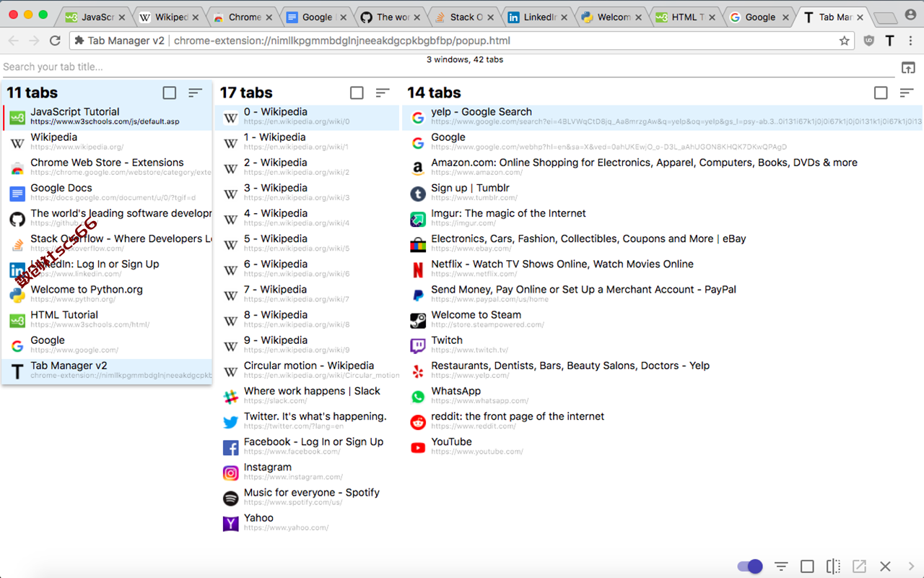Click the Netflix N icon in the list
924x578 pixels.
tap(417, 269)
